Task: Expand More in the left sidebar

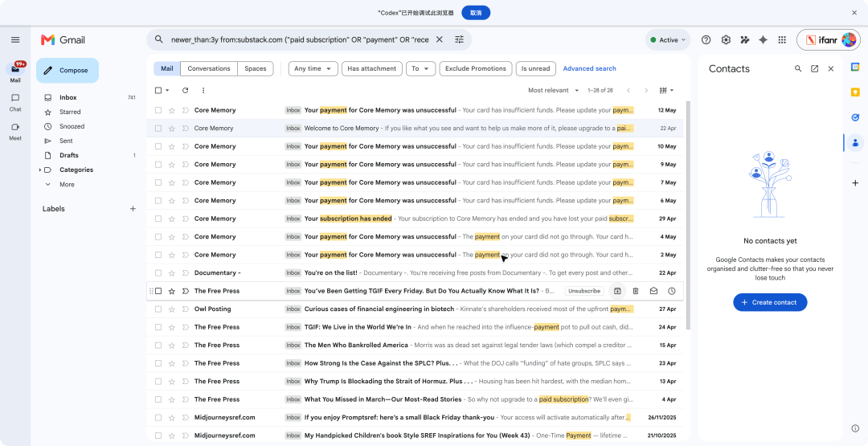Action: [67, 184]
